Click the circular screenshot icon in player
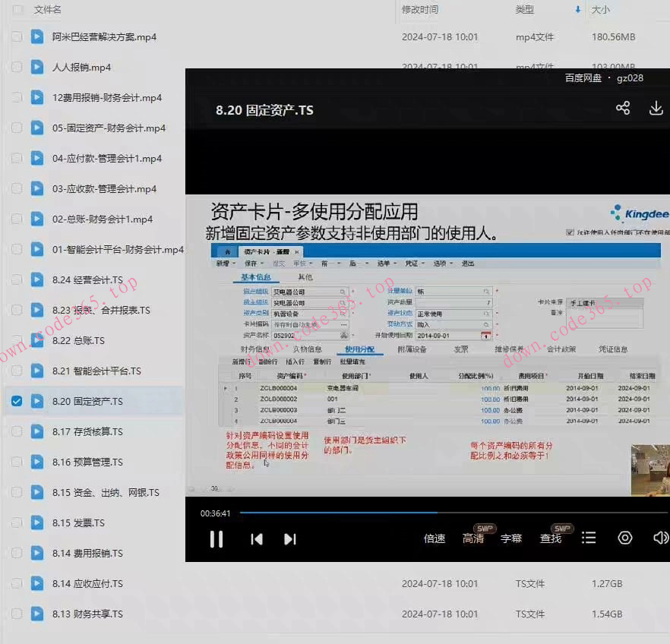The width and height of the screenshot is (670, 644). (x=624, y=538)
